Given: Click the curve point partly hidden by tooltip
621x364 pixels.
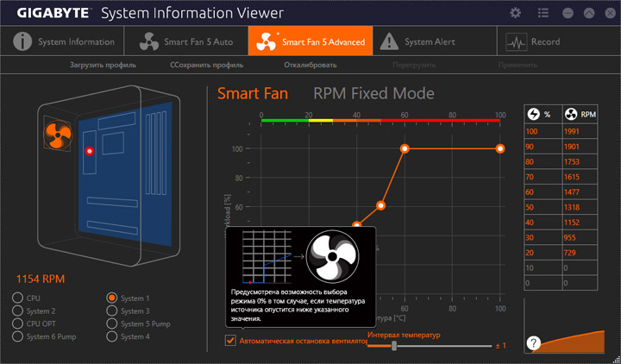Looking at the screenshot, I should 356,224.
